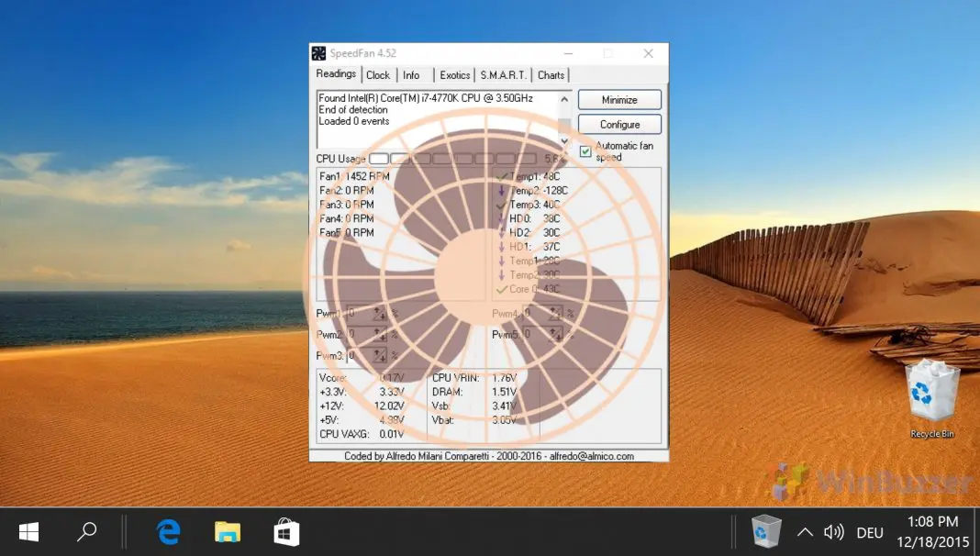This screenshot has width=980, height=556.
Task: Open the S.M.A.R.T. tab
Action: coord(503,75)
